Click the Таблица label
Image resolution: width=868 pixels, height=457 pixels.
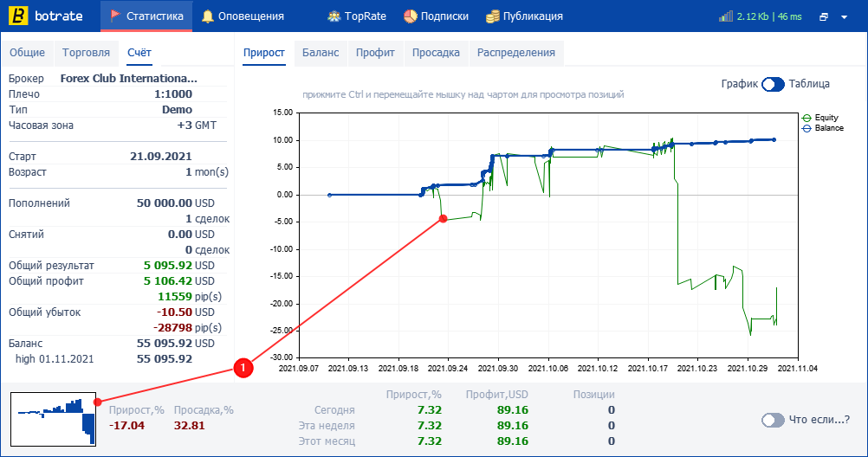809,84
